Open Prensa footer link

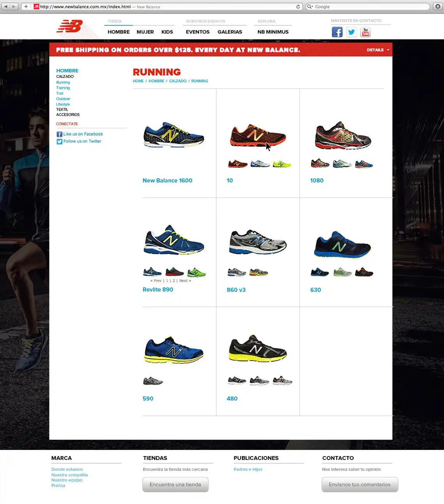(58, 485)
